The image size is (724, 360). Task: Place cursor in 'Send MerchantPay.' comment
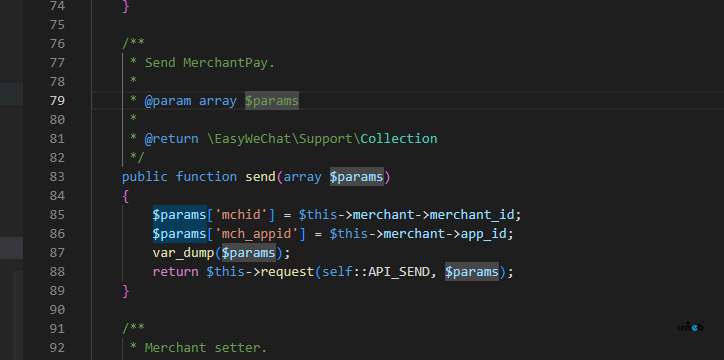coord(210,63)
